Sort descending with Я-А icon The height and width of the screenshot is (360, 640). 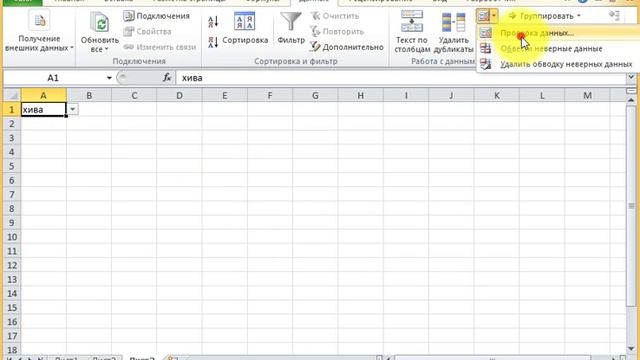point(213,42)
